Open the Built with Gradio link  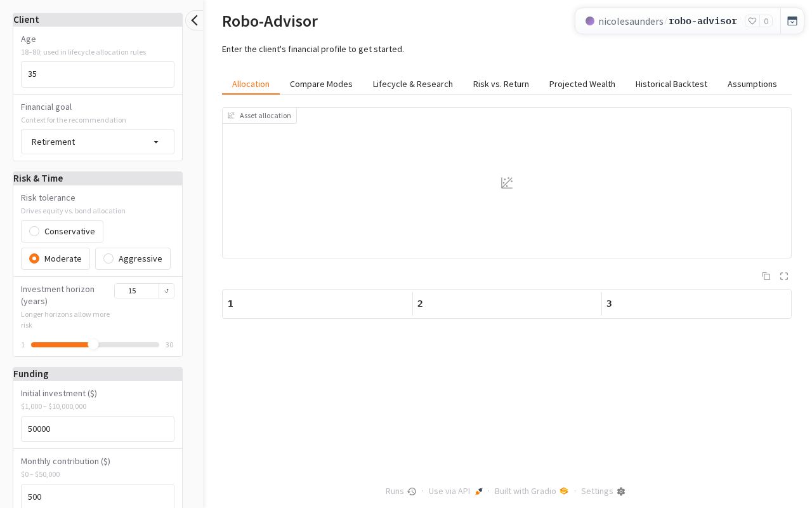[532, 491]
